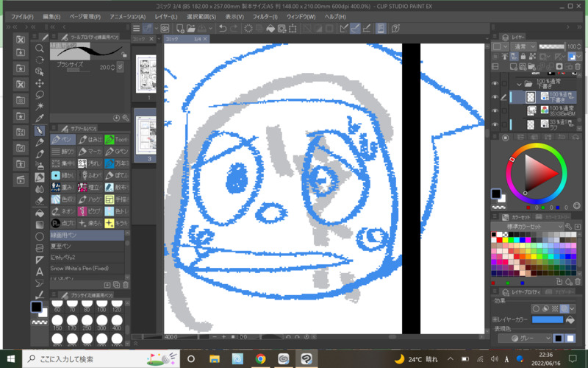Toggle the lock box on ラフ layer
Screen dimensions: 588x368
click(x=504, y=124)
